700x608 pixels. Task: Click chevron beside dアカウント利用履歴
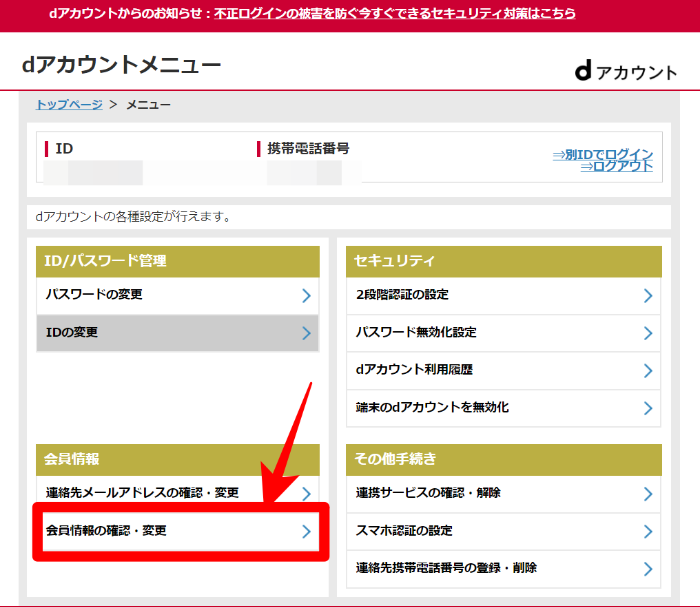click(648, 370)
